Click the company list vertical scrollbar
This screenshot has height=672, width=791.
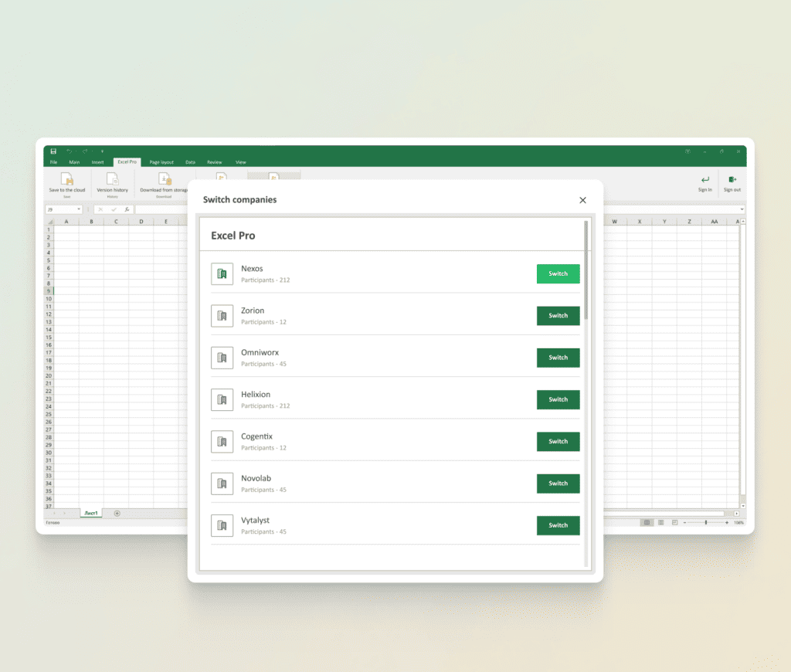coord(586,270)
